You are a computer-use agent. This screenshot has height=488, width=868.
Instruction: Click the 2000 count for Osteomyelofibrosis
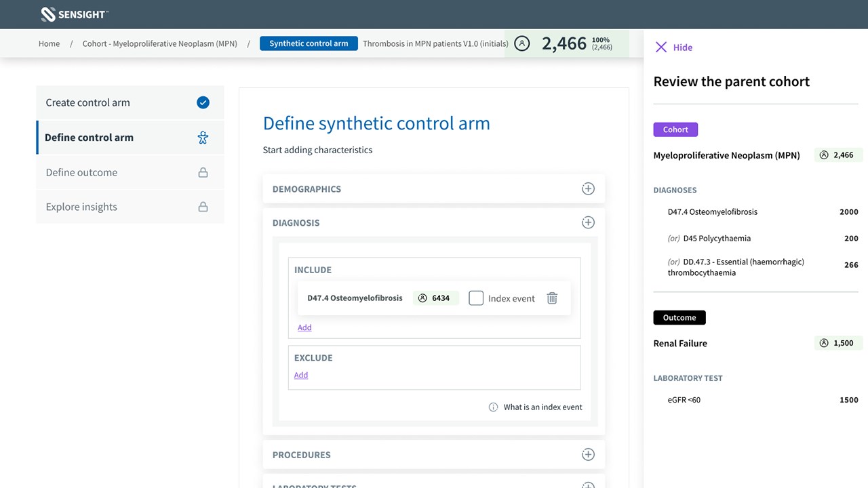[849, 211]
